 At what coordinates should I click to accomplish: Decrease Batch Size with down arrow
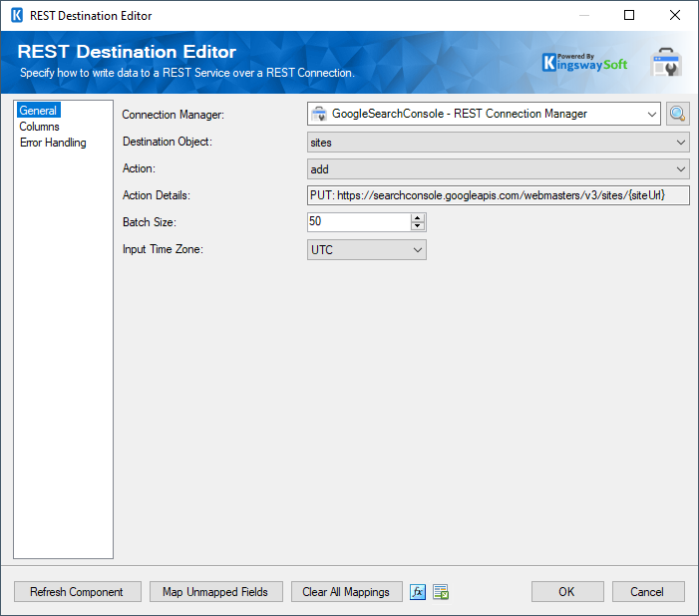[417, 226]
